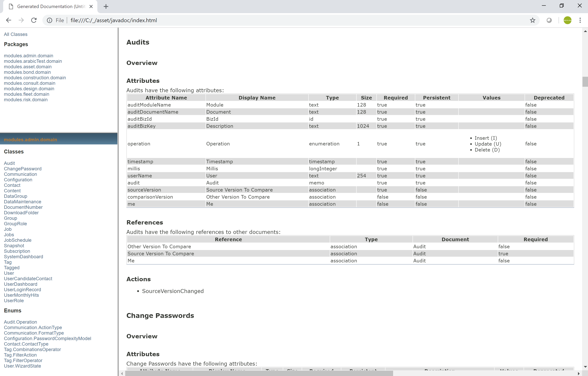Open the Subscription class

(x=17, y=251)
